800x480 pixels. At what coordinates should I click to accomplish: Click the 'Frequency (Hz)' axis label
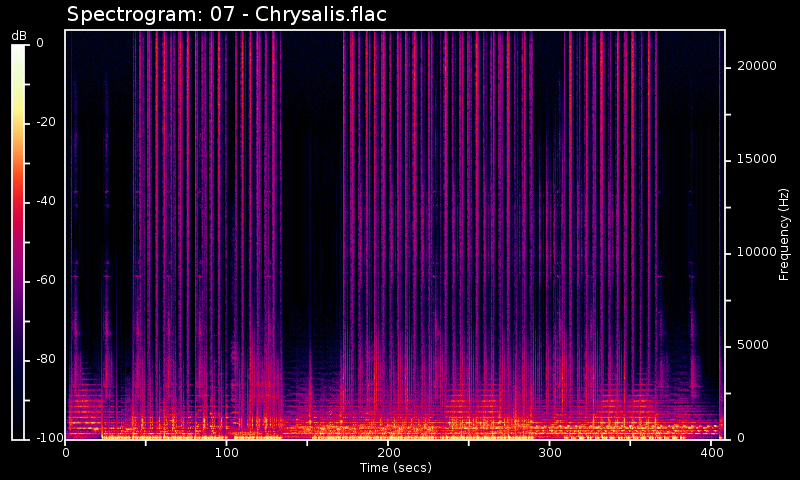pyautogui.click(x=785, y=234)
